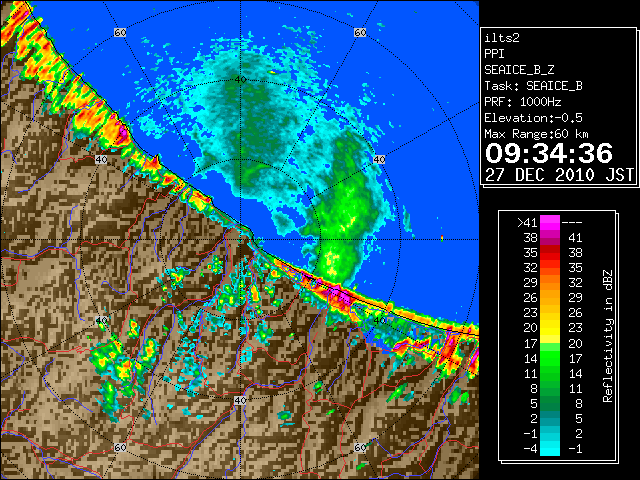Screen dimensions: 640x480
Task: Click the -4 value at the legend bottom
Action: click(530, 448)
